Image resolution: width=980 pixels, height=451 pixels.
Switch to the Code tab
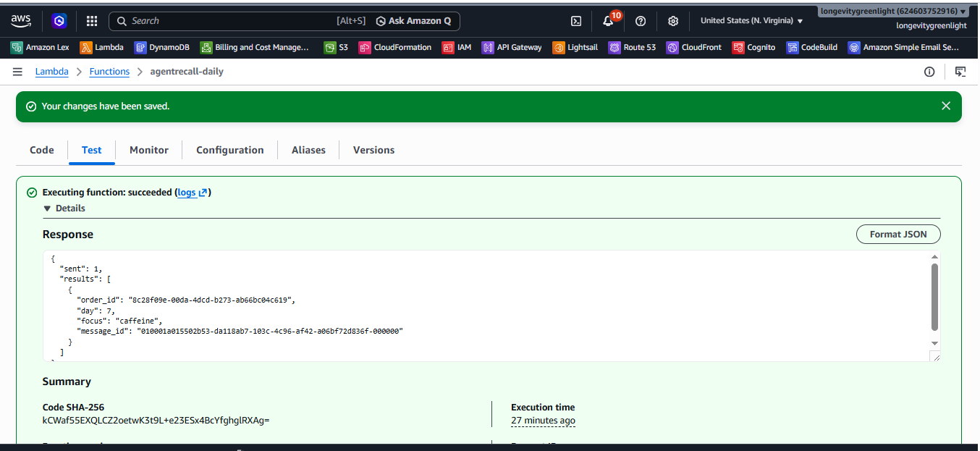[42, 150]
